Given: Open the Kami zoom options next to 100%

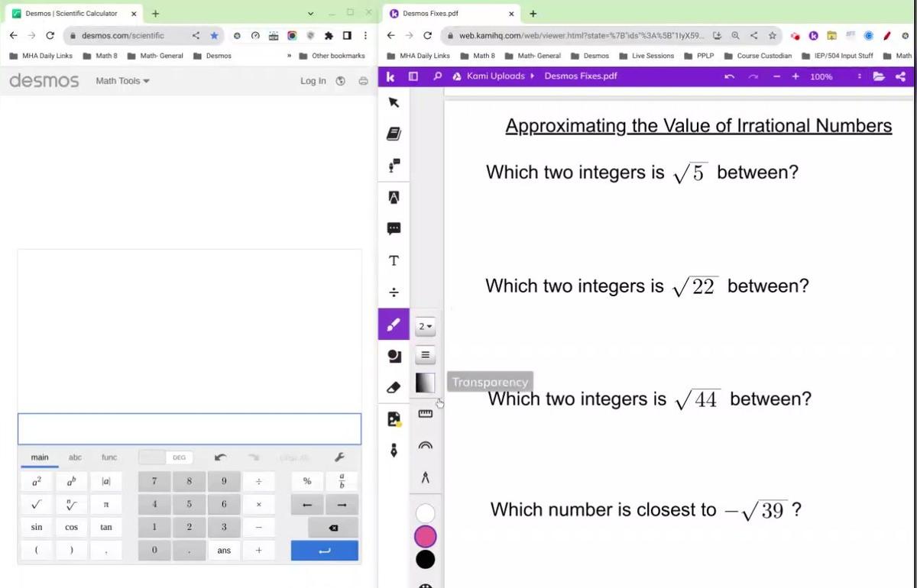Looking at the screenshot, I should tap(860, 76).
